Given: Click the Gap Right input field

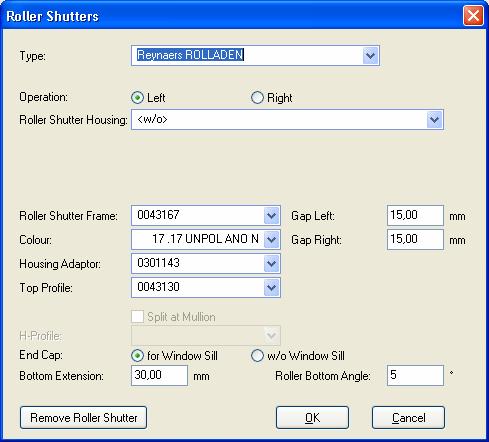Looking at the screenshot, I should tap(415, 239).
